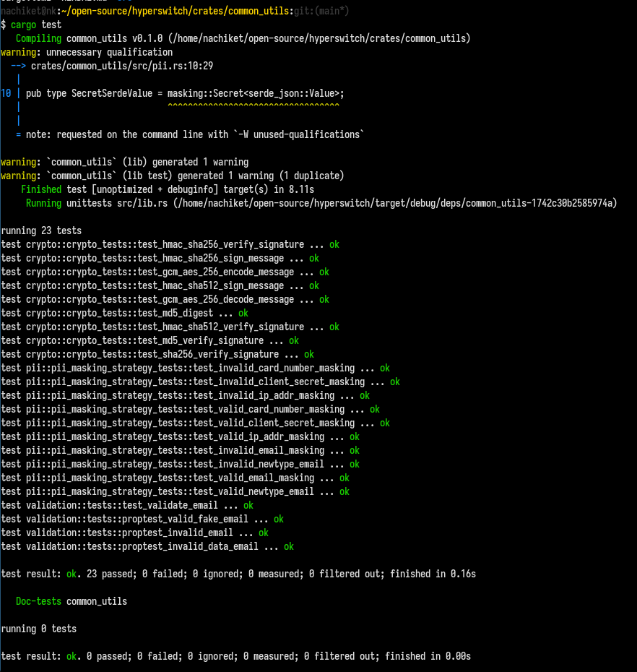Click the 'running 0 tests' line

click(x=38, y=629)
